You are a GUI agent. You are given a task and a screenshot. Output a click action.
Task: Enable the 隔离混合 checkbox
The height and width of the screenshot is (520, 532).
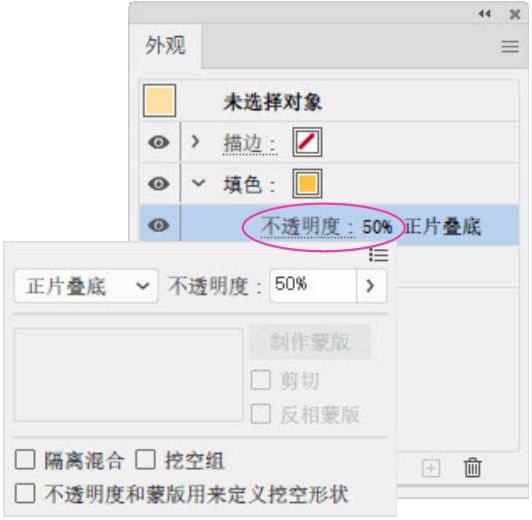pyautogui.click(x=25, y=460)
